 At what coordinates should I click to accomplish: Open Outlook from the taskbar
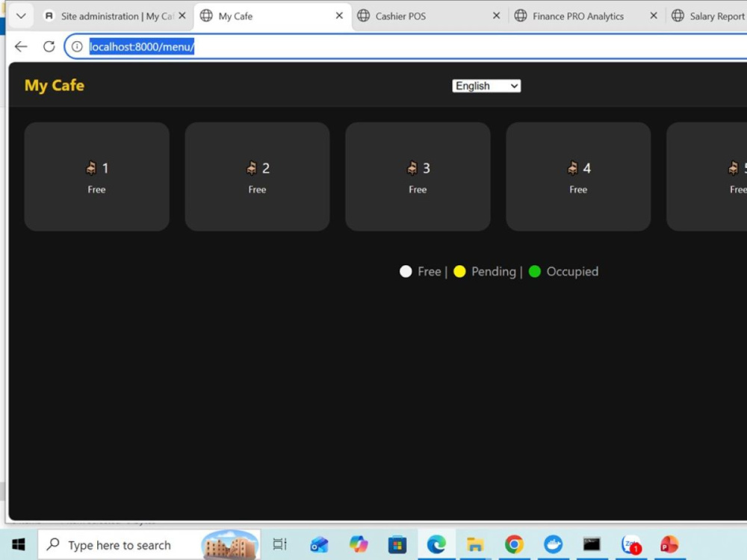(x=319, y=544)
